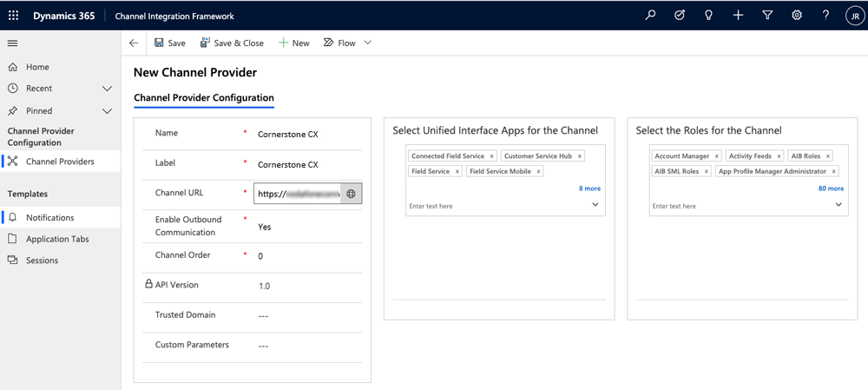Expand the Pinned section chevron
Viewport: 868px width, 390px height.
coord(108,111)
